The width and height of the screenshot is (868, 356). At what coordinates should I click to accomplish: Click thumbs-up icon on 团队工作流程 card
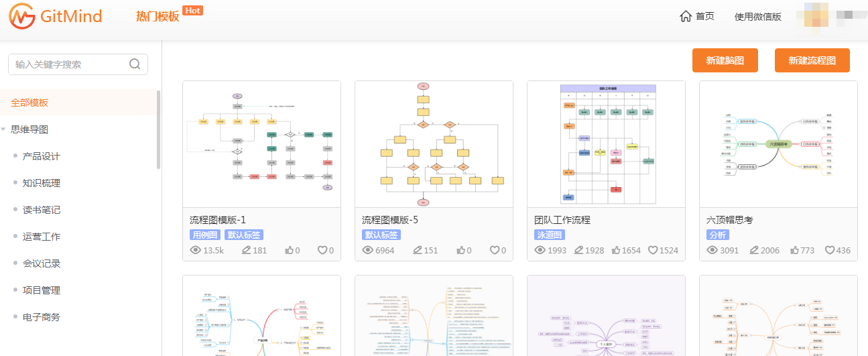[x=615, y=250]
